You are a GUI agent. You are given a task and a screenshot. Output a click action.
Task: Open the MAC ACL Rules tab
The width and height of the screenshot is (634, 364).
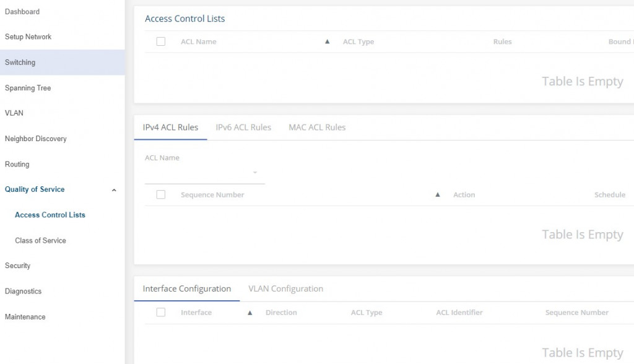(317, 128)
